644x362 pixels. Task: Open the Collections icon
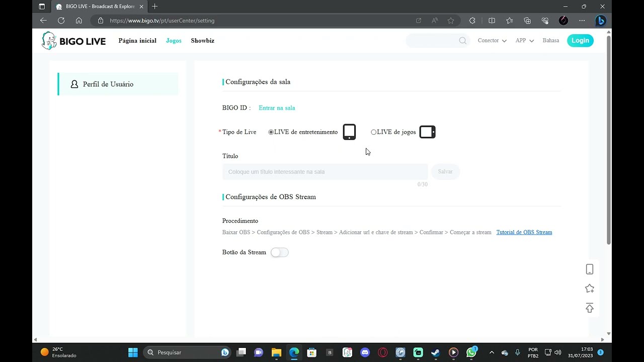pos(527,21)
